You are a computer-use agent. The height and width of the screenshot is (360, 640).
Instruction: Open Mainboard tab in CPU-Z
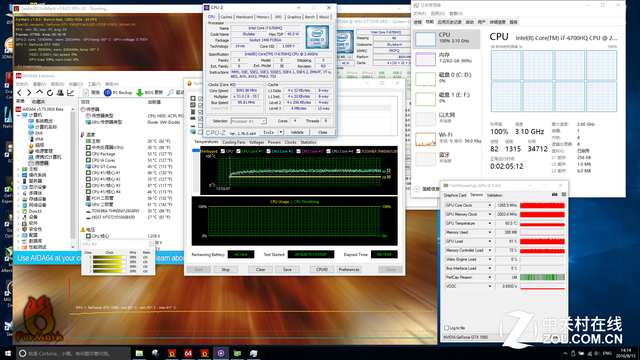pyautogui.click(x=244, y=17)
